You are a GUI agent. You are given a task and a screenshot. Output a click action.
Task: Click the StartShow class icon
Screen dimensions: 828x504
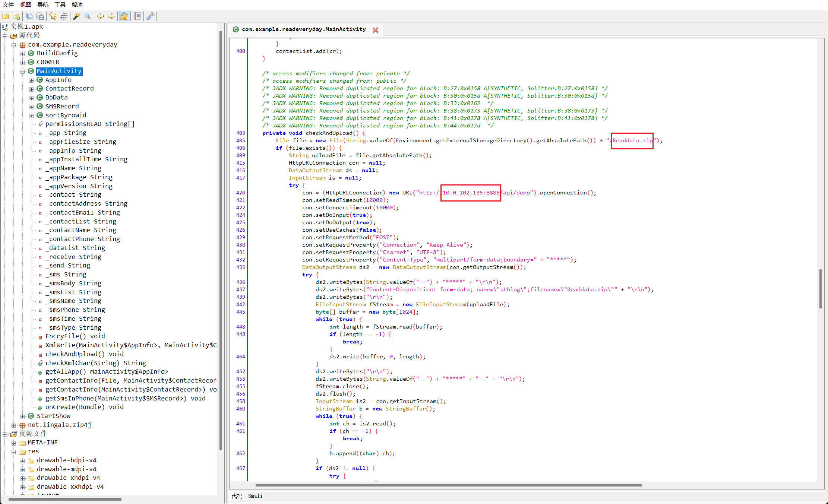point(31,416)
